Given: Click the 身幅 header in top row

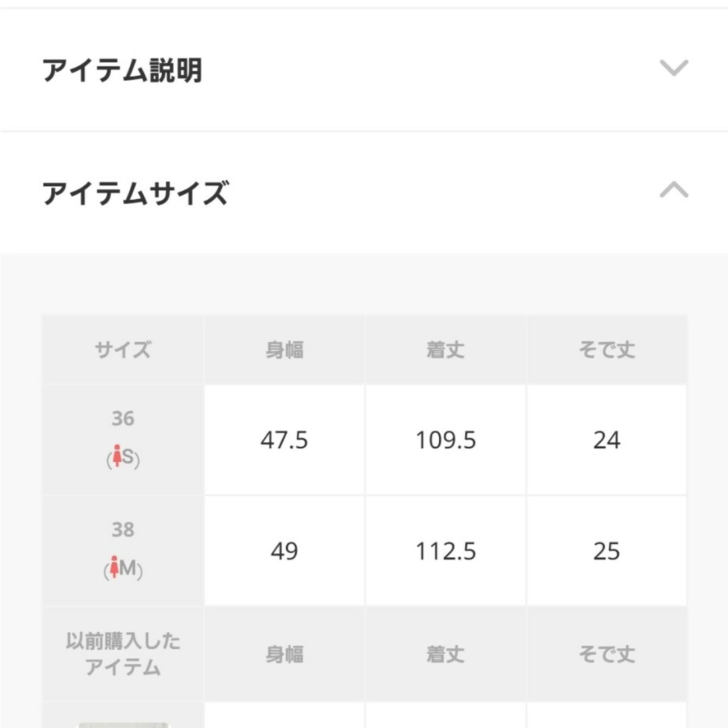Looking at the screenshot, I should (x=284, y=349).
